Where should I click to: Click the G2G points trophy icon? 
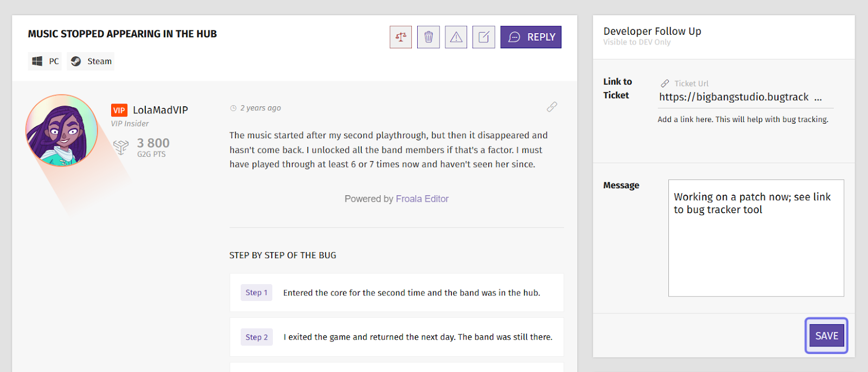(x=121, y=147)
